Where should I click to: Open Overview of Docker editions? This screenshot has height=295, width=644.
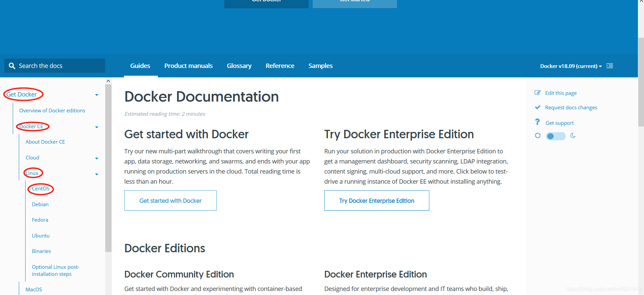[x=52, y=110]
